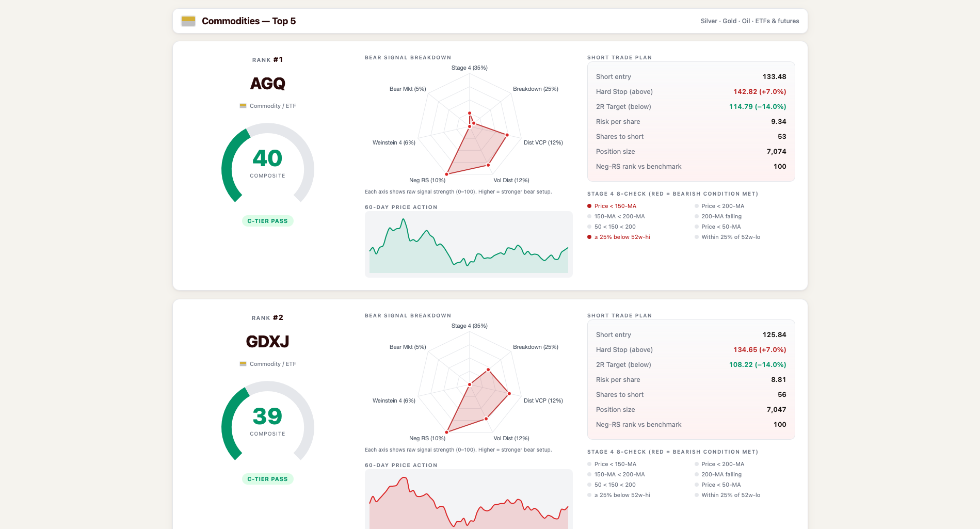The width and height of the screenshot is (980, 529).
Task: Select the 'Commodities — Top 5' heading
Action: [249, 21]
